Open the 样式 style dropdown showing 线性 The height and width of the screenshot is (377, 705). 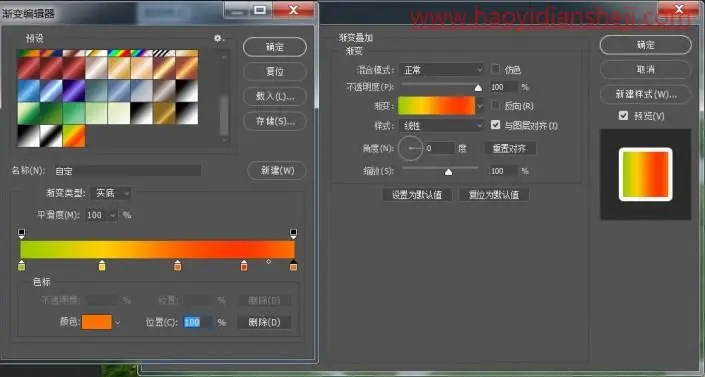[x=442, y=126]
